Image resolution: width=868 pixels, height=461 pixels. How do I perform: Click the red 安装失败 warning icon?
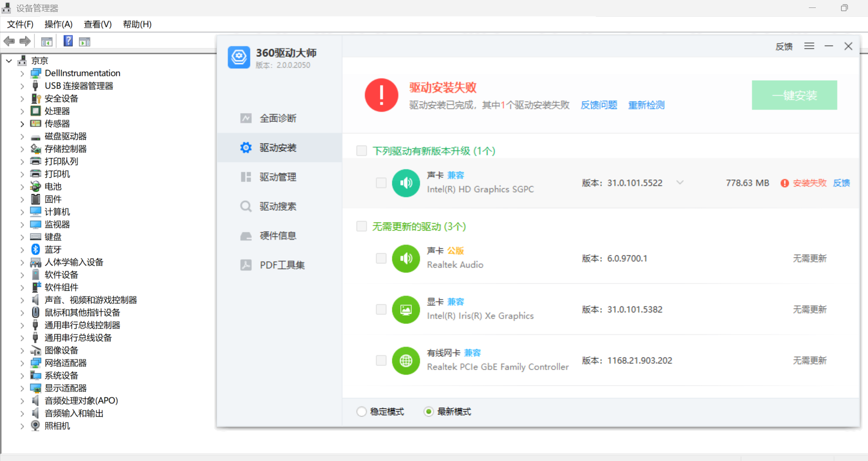pyautogui.click(x=785, y=183)
